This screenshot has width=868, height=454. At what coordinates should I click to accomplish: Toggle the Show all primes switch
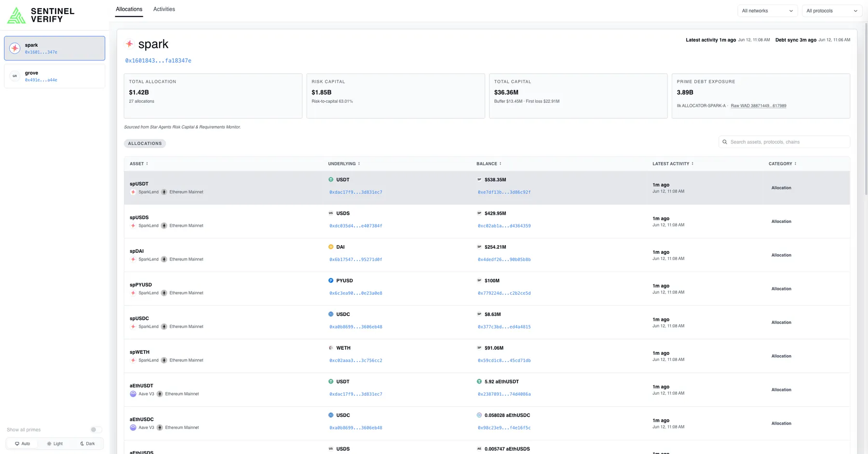[96, 430]
